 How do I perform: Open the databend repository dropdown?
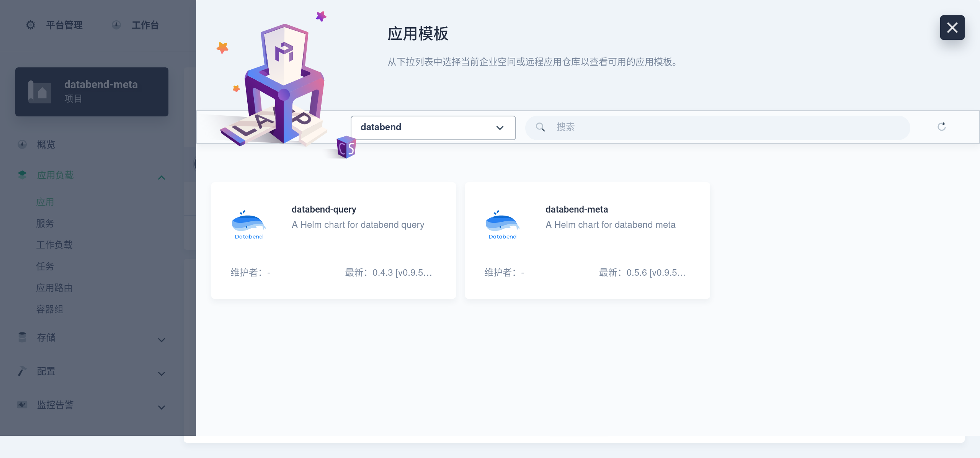433,128
